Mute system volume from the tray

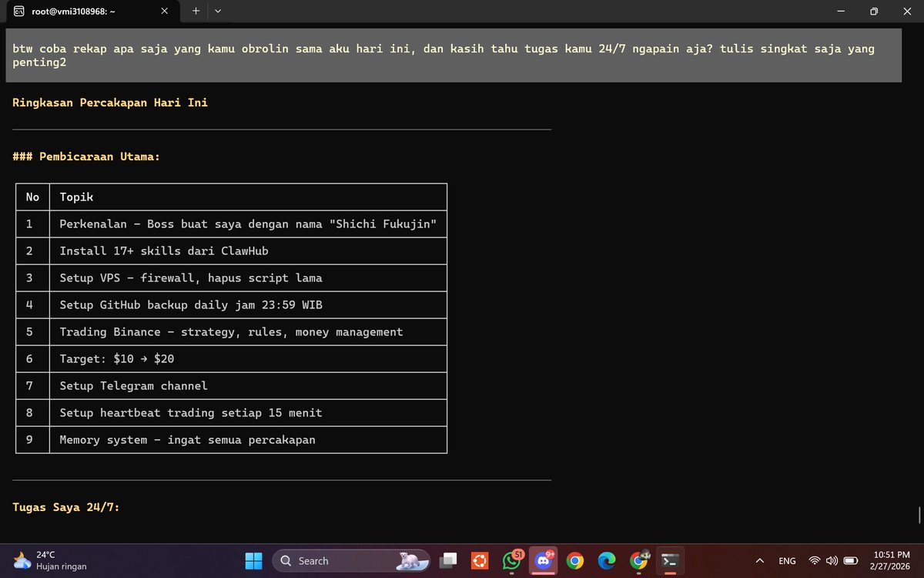click(832, 560)
